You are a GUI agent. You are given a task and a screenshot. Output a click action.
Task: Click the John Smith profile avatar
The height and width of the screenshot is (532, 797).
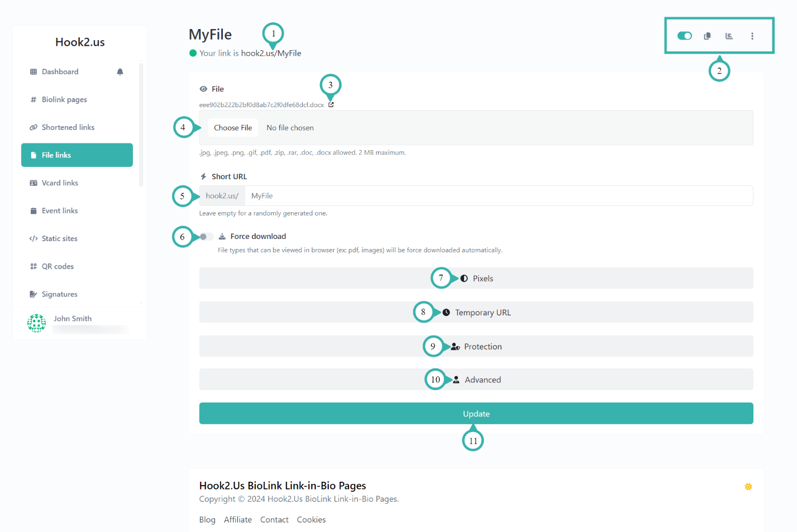[x=36, y=323]
